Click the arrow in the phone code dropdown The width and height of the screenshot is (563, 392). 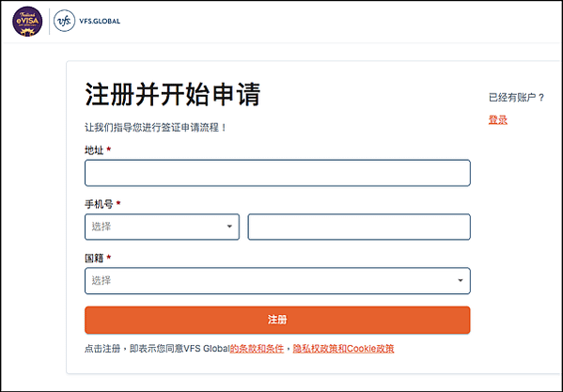click(229, 227)
